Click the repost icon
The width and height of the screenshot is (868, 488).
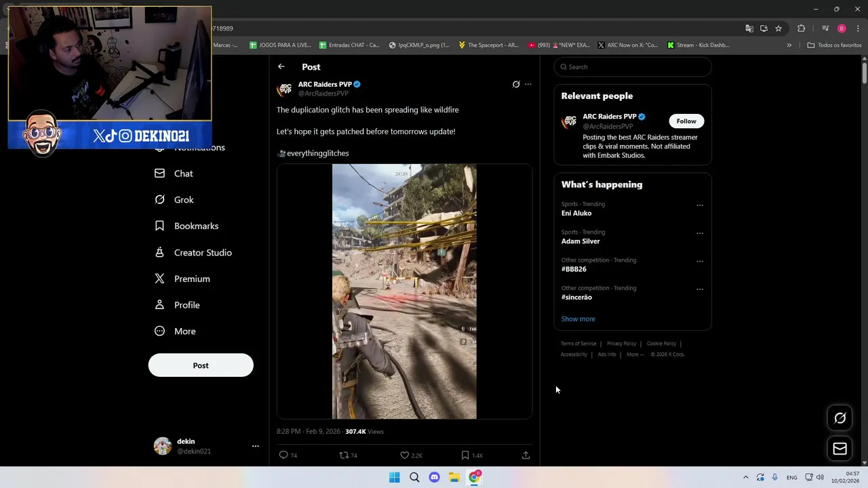coord(343,455)
